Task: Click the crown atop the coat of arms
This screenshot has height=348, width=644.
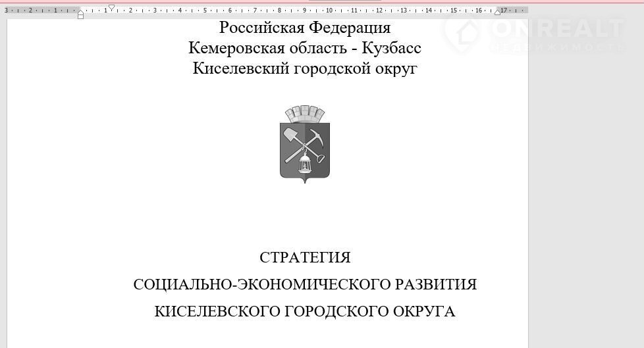Action: (x=305, y=113)
